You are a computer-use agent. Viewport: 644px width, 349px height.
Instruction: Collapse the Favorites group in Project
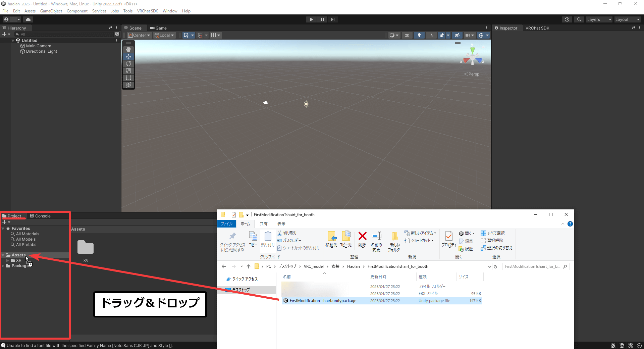pos(3,229)
